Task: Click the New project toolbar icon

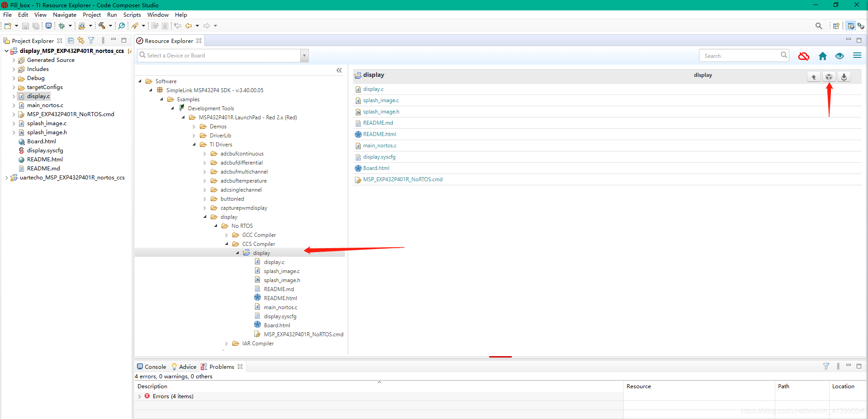Action: 8,26
